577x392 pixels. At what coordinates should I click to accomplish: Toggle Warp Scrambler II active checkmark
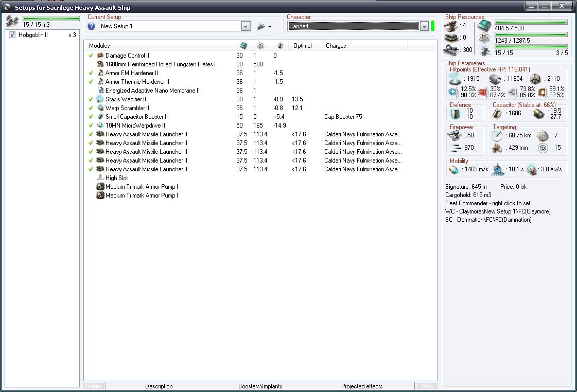[91, 108]
